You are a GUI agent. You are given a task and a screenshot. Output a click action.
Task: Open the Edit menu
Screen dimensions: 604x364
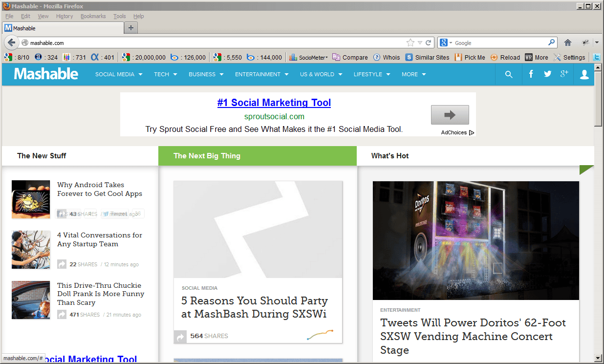[x=25, y=16]
